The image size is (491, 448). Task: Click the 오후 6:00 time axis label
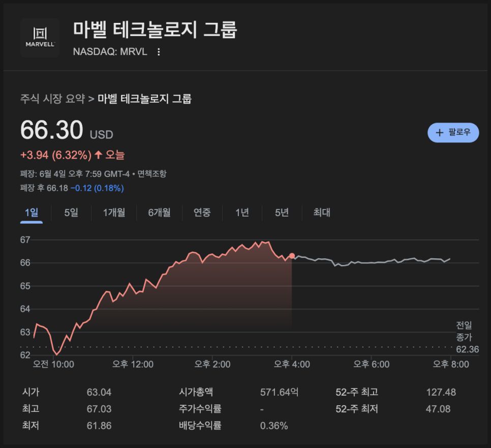pos(372,365)
